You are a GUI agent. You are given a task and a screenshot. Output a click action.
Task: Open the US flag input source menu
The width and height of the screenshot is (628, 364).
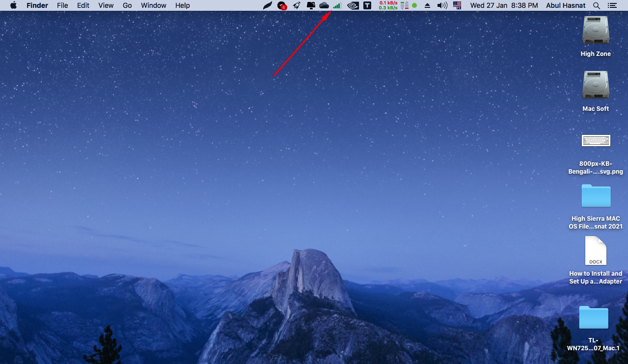[x=457, y=5]
